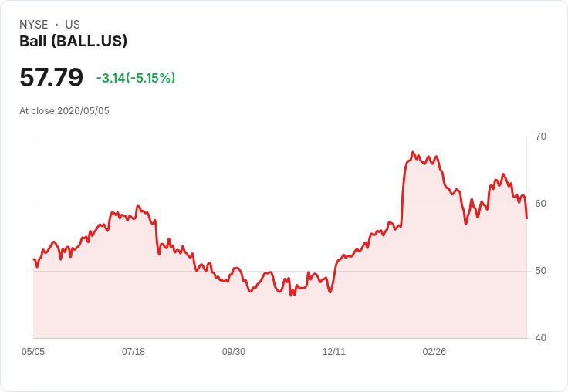Click the highest peak of the price line
The width and height of the screenshot is (568, 392).
[x=413, y=153]
